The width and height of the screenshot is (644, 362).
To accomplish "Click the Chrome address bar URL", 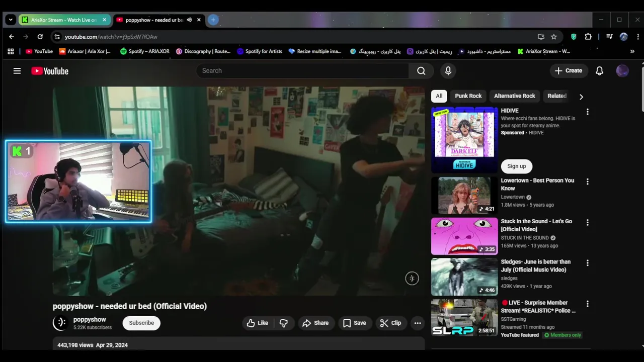I will [111, 37].
